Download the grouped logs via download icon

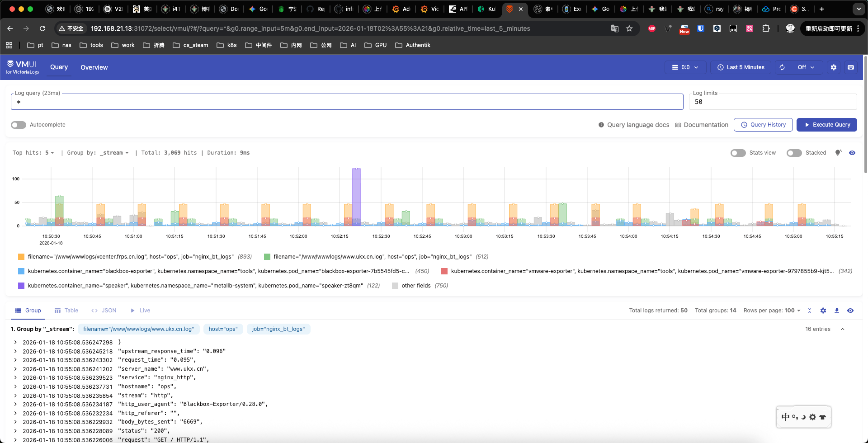coord(837,311)
